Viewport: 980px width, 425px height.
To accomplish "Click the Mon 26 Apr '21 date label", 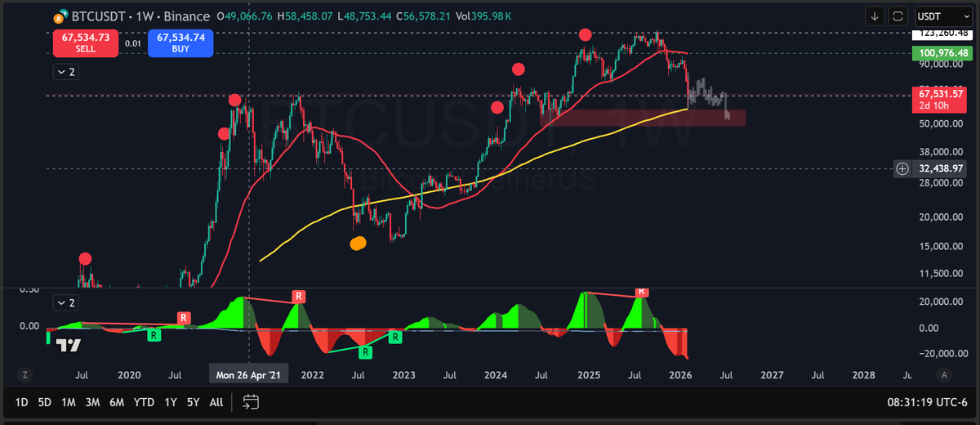I will coord(248,375).
